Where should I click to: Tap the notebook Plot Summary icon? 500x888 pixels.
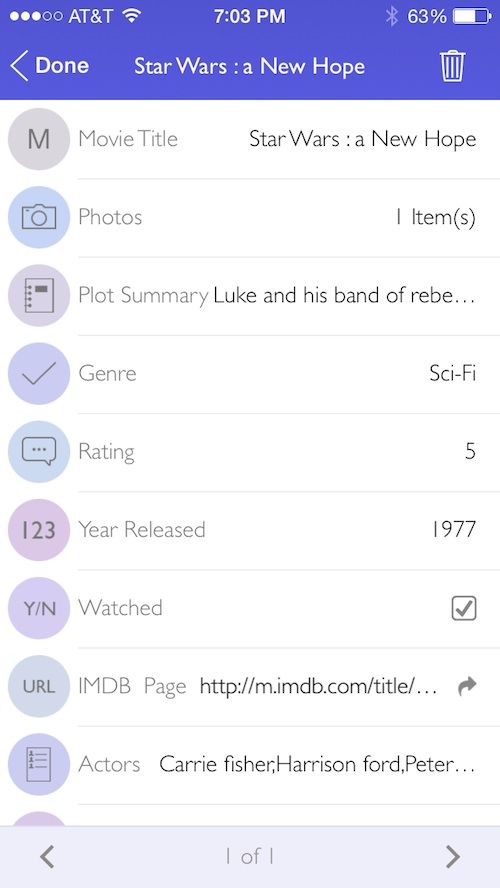[39, 295]
